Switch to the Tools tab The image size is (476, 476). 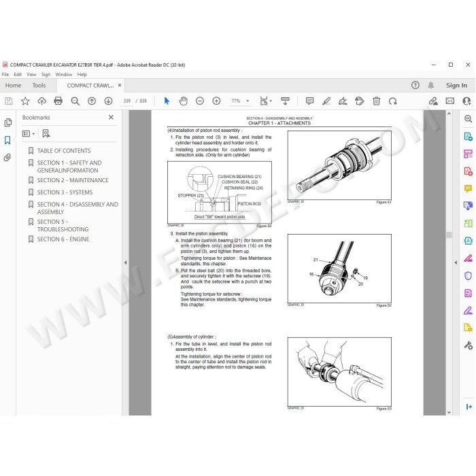click(x=39, y=85)
